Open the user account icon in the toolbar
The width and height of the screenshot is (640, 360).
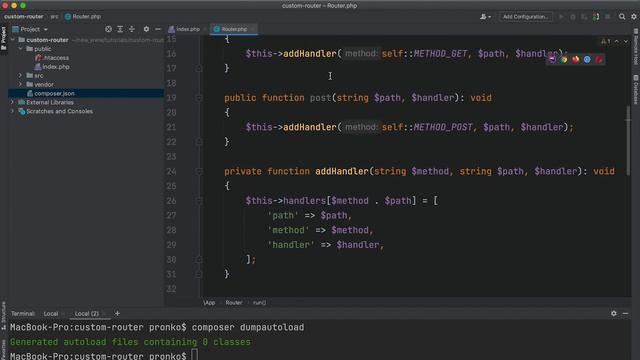point(485,17)
